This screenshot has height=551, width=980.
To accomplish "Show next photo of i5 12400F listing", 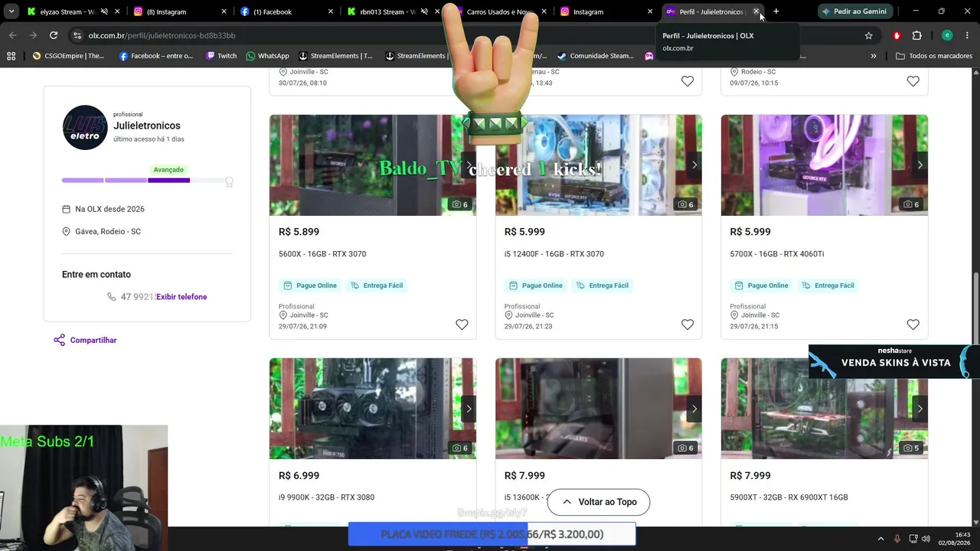I will point(694,165).
